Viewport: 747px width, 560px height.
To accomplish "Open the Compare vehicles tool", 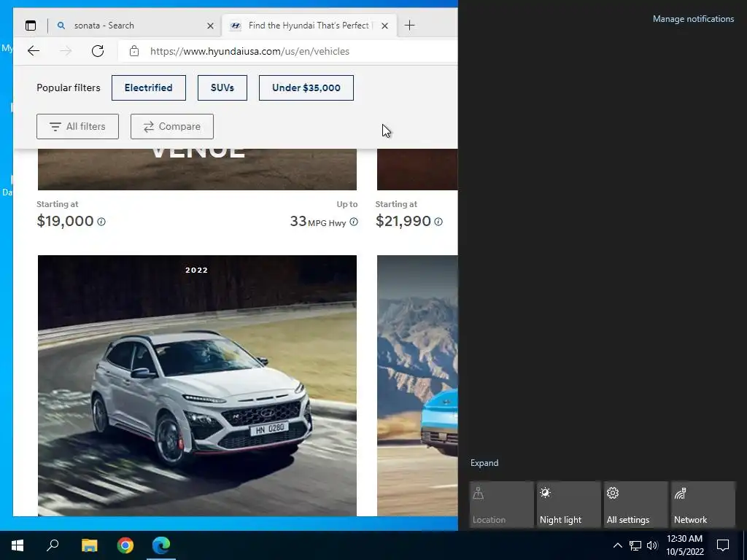I will point(172,127).
